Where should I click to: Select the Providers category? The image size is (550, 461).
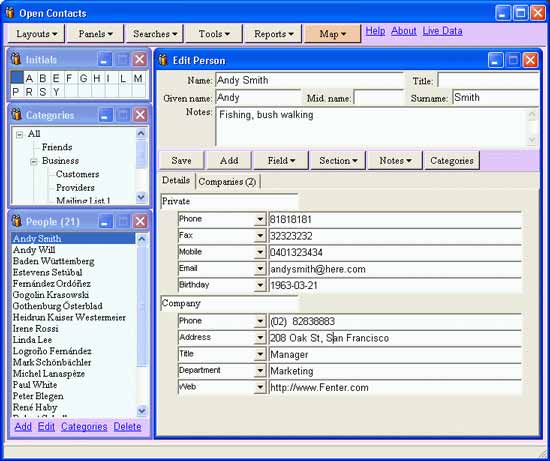pos(75,188)
